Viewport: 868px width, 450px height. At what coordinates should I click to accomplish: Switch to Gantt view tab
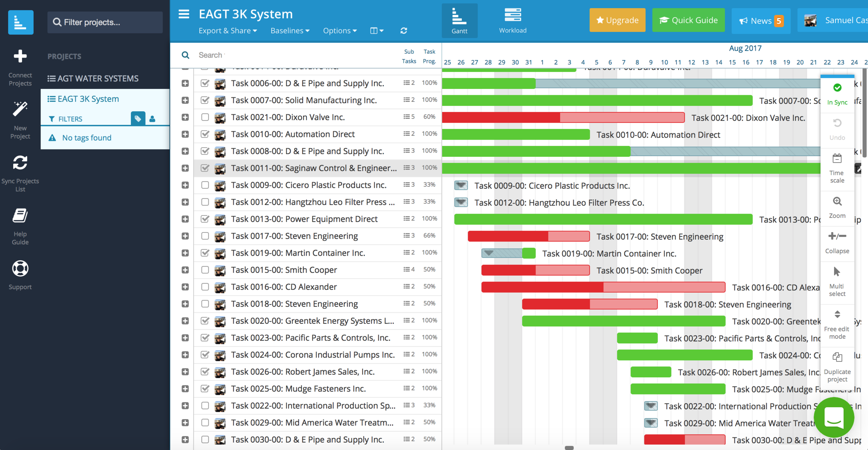[x=459, y=21]
